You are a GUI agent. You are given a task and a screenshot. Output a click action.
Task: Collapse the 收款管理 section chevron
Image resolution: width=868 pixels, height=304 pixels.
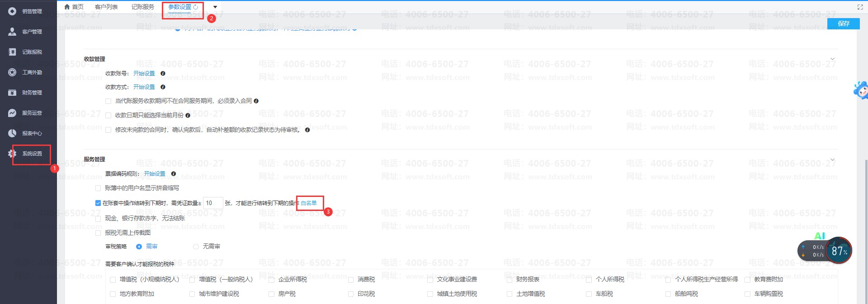click(832, 59)
